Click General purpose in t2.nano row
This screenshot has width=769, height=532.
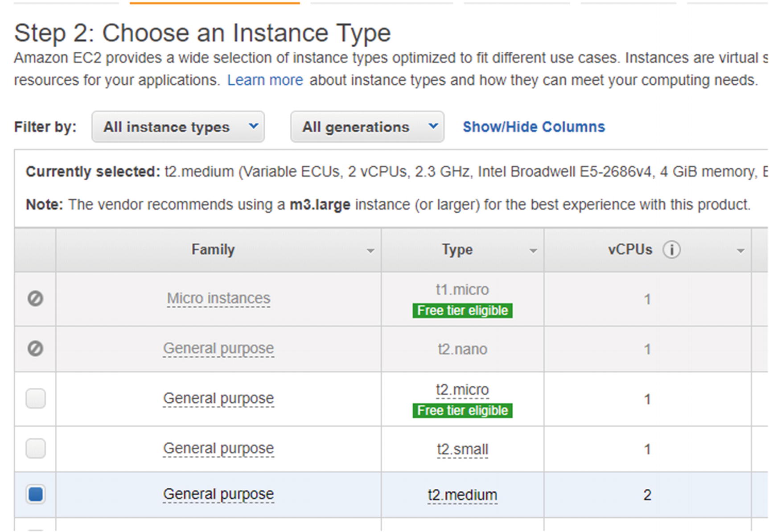point(218,348)
